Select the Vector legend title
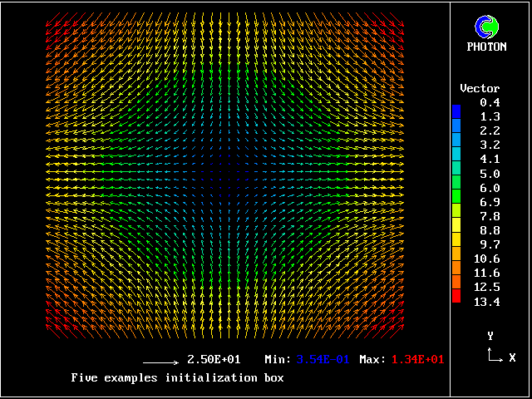532x399 pixels. (480, 88)
